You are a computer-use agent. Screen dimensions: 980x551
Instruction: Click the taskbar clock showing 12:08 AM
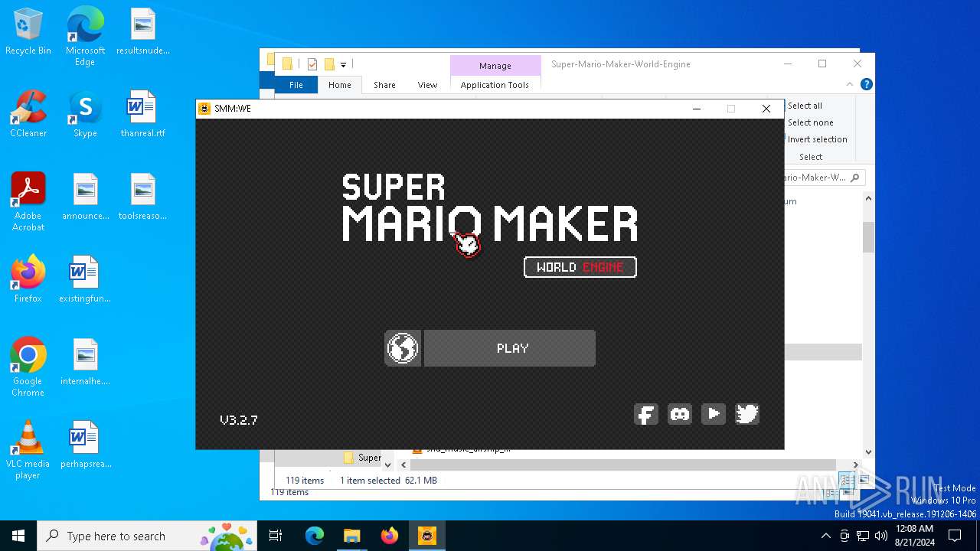coord(914,536)
